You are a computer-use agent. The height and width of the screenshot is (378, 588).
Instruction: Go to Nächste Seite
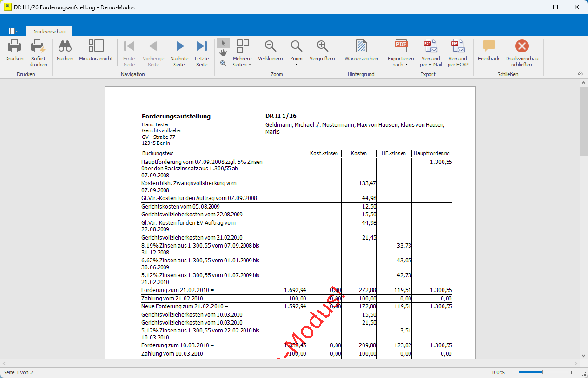click(179, 53)
